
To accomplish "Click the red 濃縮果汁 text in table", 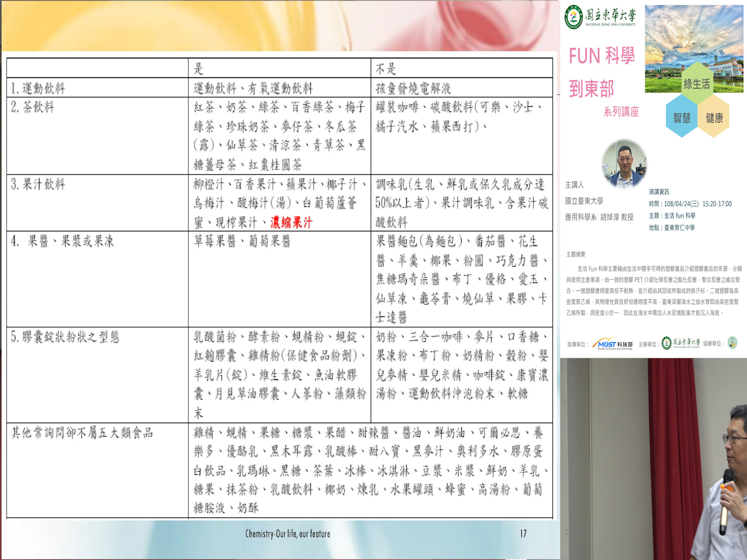I will click(291, 222).
